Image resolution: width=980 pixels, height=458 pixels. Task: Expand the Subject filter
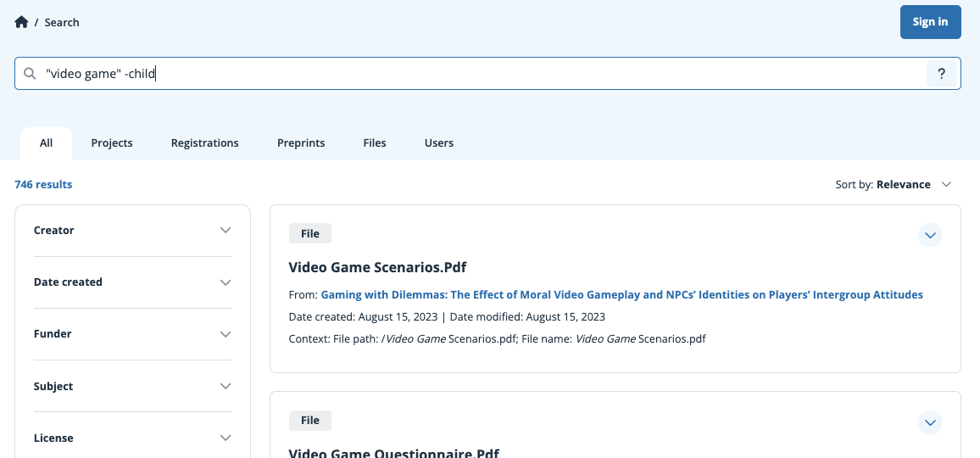point(132,386)
